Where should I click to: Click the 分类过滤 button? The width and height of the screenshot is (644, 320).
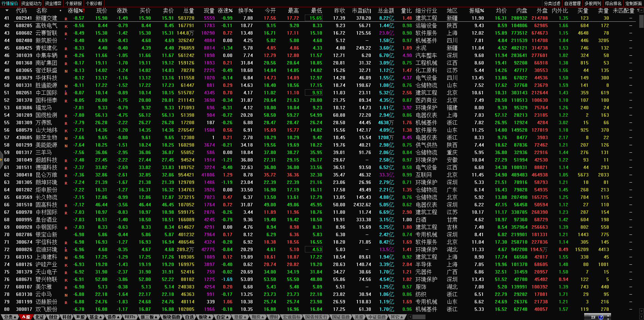click(x=552, y=3)
